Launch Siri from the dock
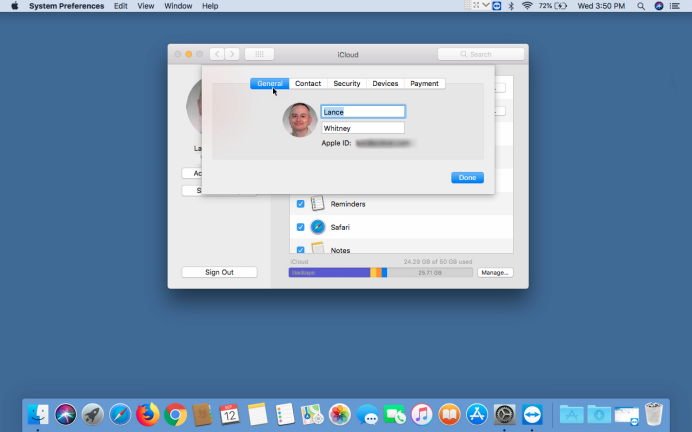This screenshot has height=432, width=692. (x=65, y=414)
